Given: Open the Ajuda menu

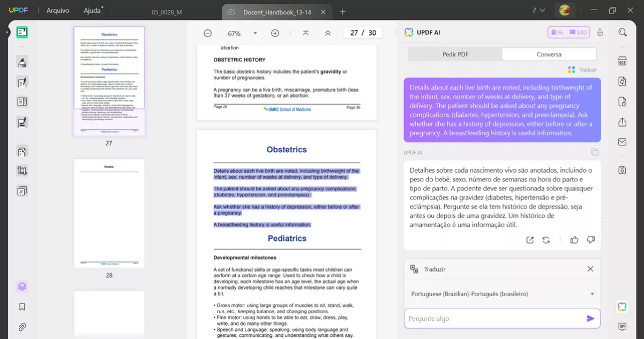Looking at the screenshot, I should point(92,11).
